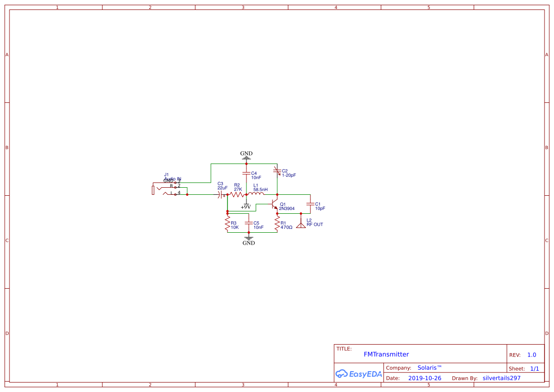Select the C5 10nF capacitor
Image resolution: width=554 pixels, height=392 pixels.
pyautogui.click(x=248, y=224)
